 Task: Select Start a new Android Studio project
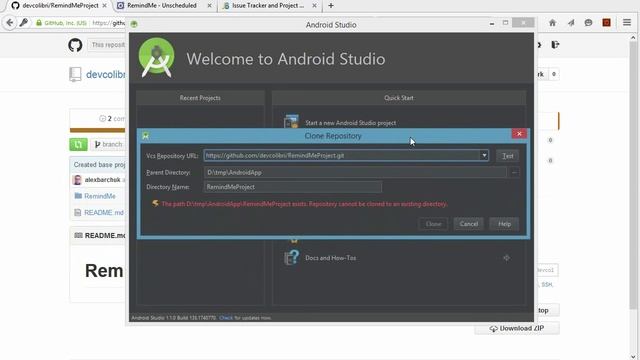point(350,123)
